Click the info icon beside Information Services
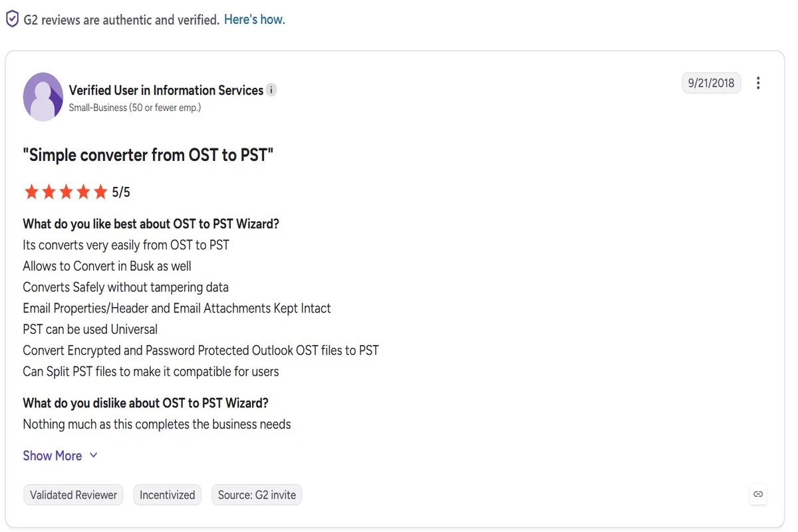The height and width of the screenshot is (532, 798). [271, 90]
